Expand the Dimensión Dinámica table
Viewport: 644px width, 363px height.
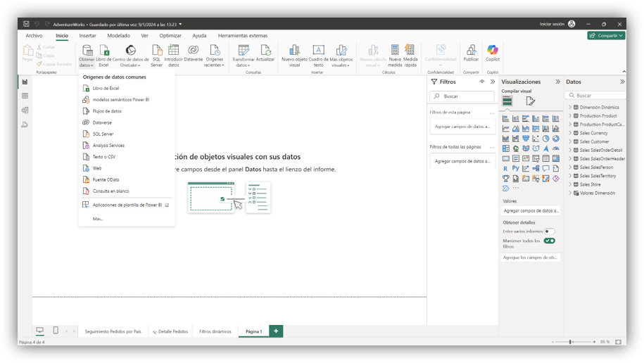tap(570, 107)
